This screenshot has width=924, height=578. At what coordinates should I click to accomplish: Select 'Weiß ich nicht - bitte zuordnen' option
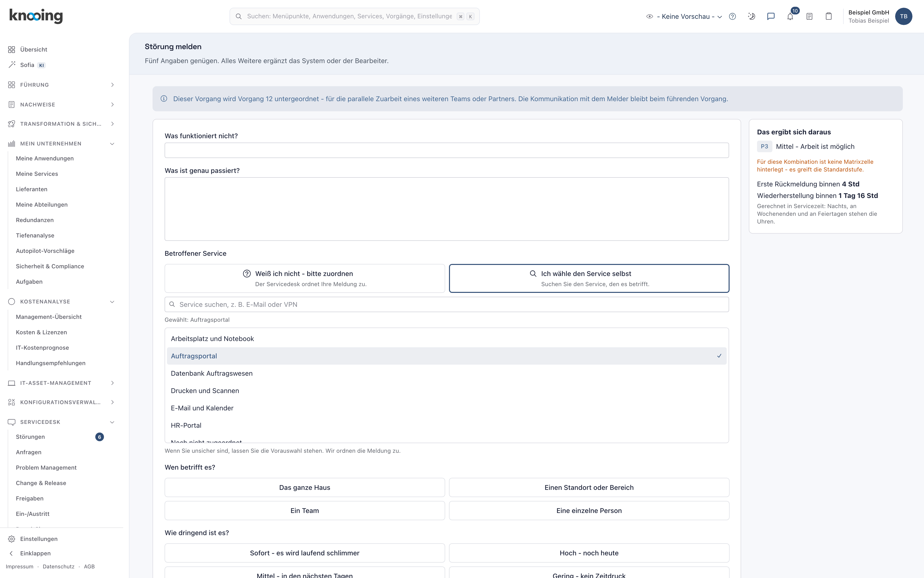pyautogui.click(x=305, y=278)
